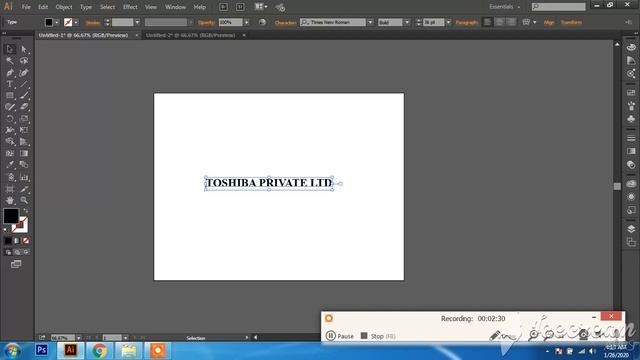
Task: Open the stroke weight dropdown
Action: tap(137, 22)
